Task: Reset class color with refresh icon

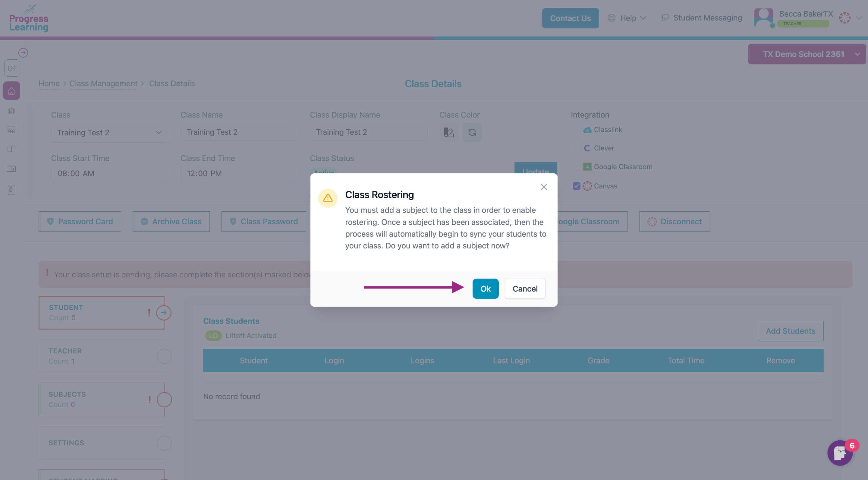Action: tap(472, 132)
